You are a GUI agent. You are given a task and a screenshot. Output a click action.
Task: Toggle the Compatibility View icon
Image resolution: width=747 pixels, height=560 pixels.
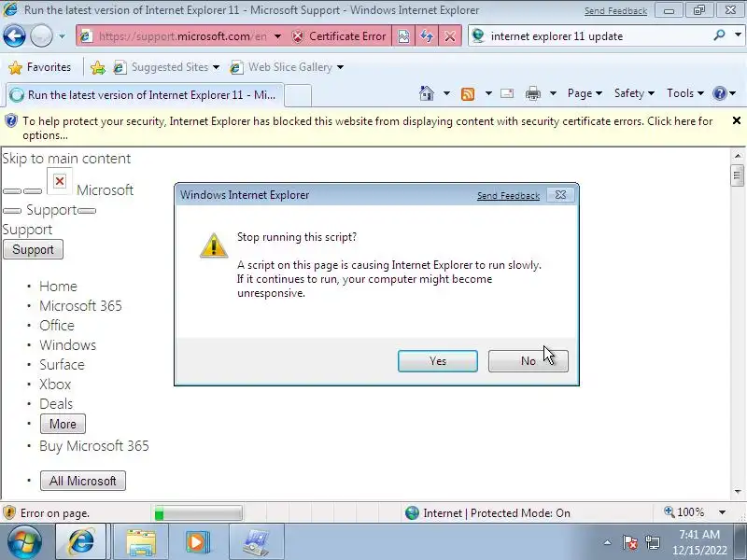pos(403,36)
